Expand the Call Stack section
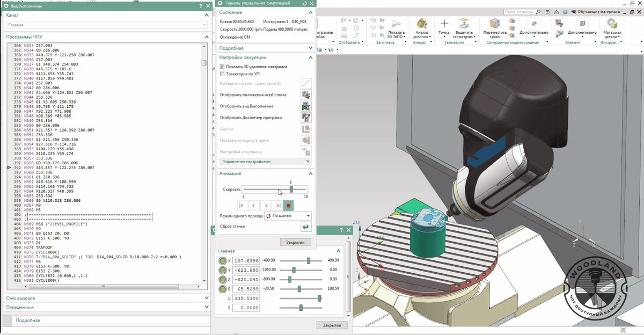644x335 pixels. tap(207, 298)
